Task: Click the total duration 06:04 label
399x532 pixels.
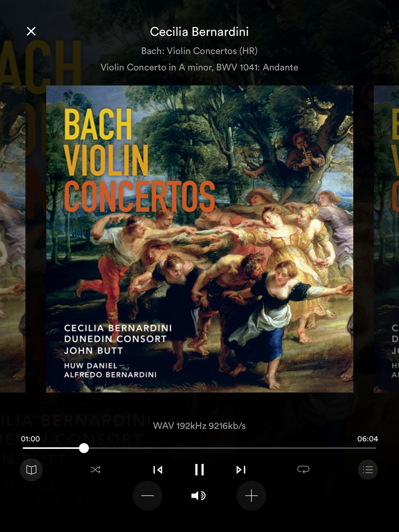Action: (x=367, y=439)
